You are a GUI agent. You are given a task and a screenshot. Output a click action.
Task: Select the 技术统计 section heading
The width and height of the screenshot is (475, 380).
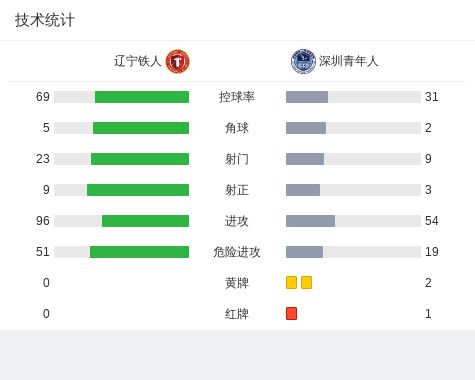[x=44, y=20]
